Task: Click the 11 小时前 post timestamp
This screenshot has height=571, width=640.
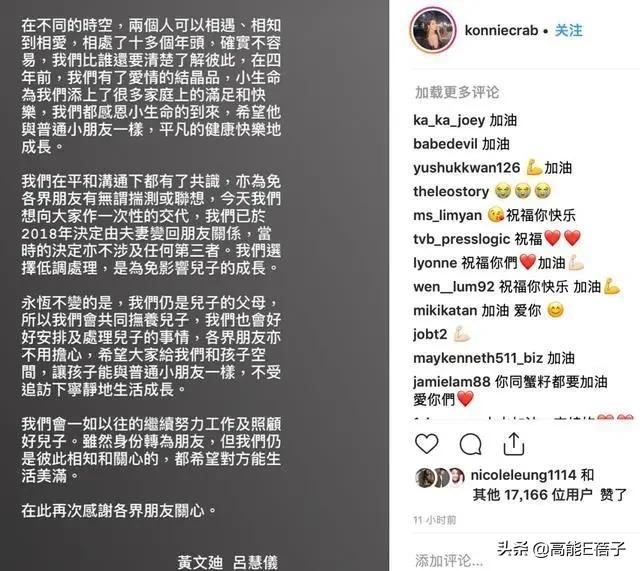Action: tap(435, 520)
